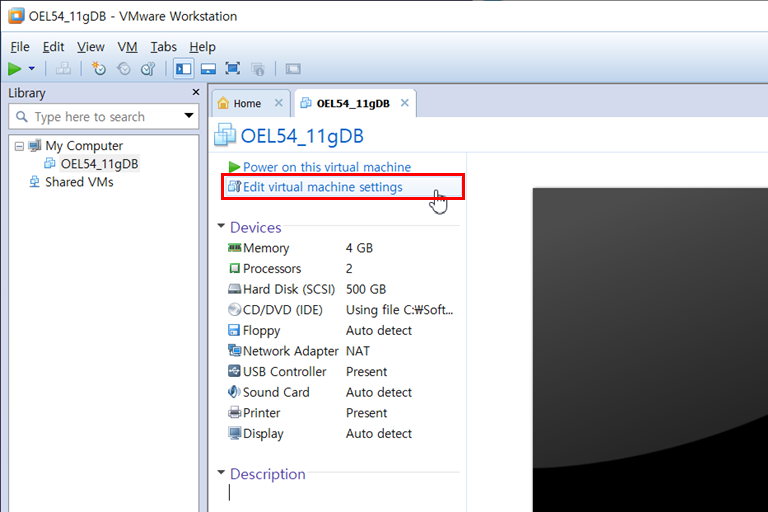Open the Edit menu

pos(53,47)
